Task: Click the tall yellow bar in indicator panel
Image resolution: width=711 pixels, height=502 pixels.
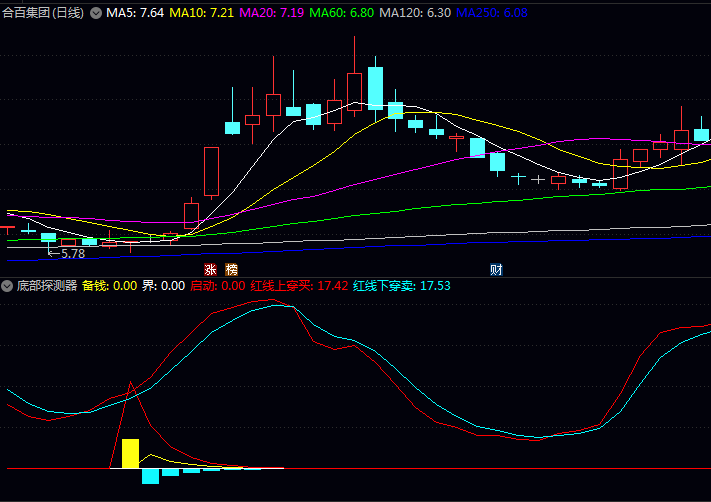Action: click(130, 453)
